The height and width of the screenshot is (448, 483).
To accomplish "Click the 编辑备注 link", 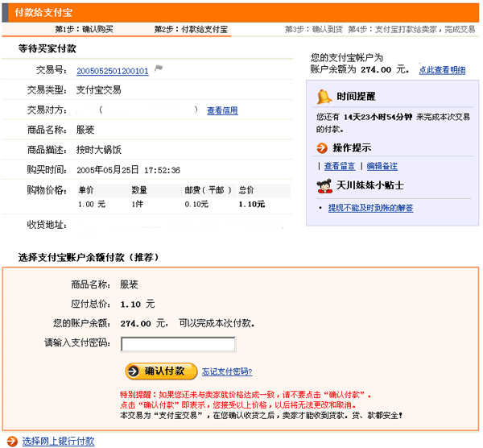I will pyautogui.click(x=382, y=166).
